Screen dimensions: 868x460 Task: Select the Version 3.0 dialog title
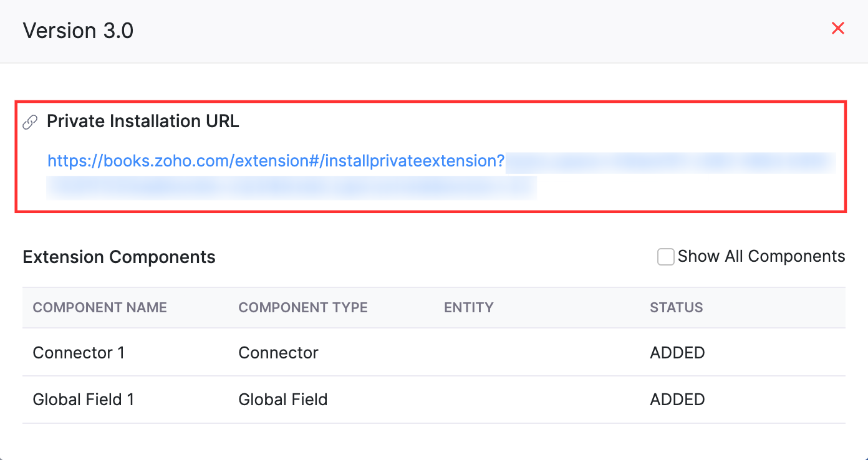(78, 30)
